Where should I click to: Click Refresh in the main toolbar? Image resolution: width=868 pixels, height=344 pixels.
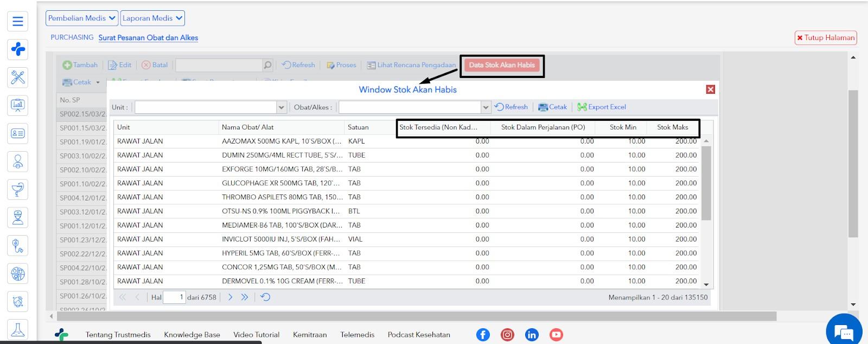point(298,65)
